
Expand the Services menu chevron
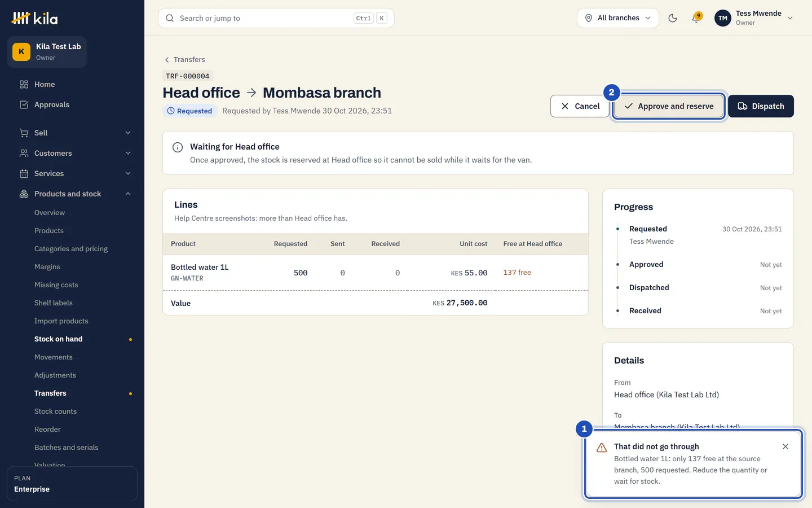(128, 173)
